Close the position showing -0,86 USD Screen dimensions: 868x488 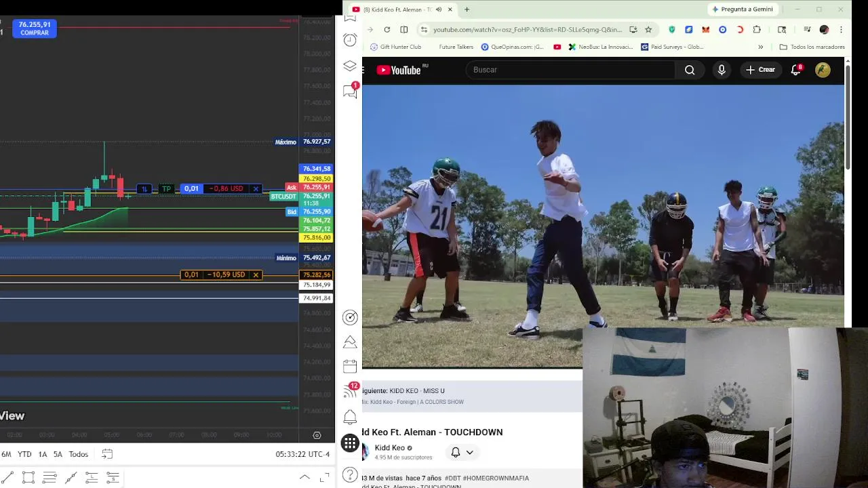(x=256, y=188)
